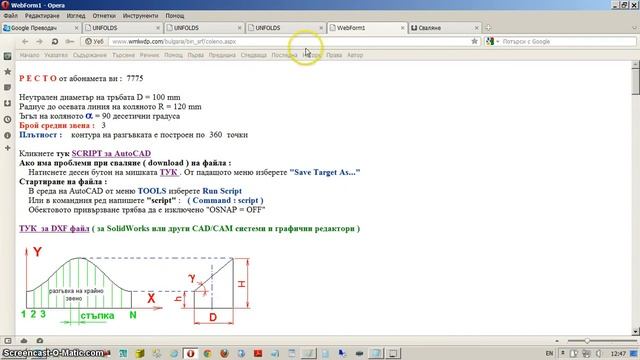The height and width of the screenshot is (360, 640).
Task: Bookmark page with address bar star
Action: point(474,42)
